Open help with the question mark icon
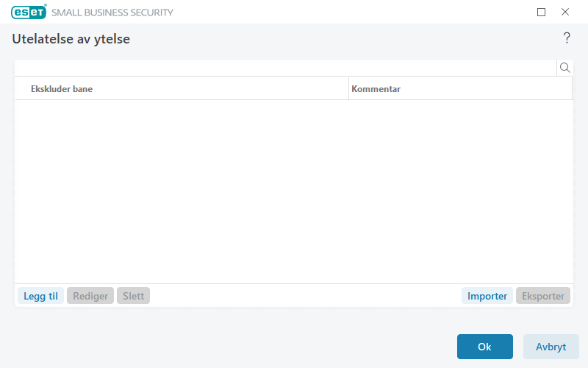Screen dimensions: 588x368 pos(567,38)
